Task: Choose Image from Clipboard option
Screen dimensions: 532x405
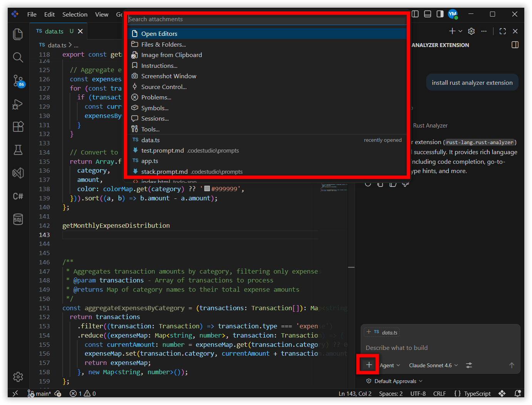Action: 267,55
